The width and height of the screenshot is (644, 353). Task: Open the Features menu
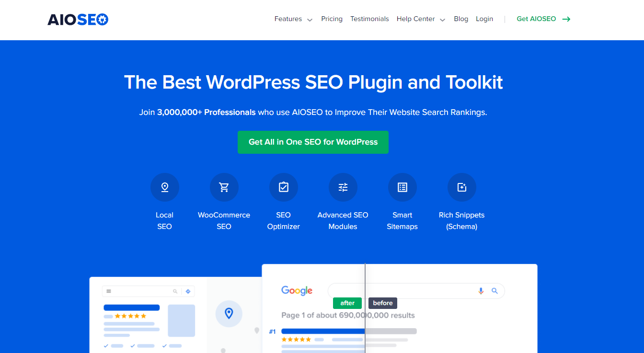288,19
